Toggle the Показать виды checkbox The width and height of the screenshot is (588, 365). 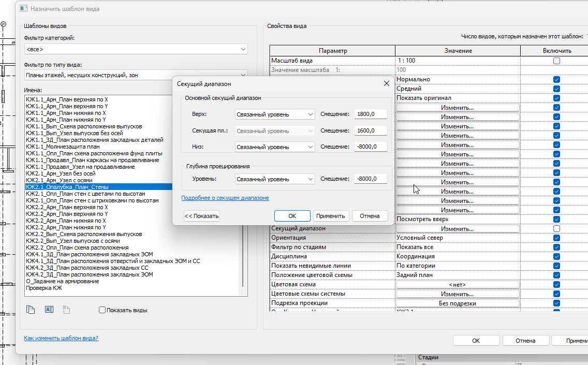(102, 310)
